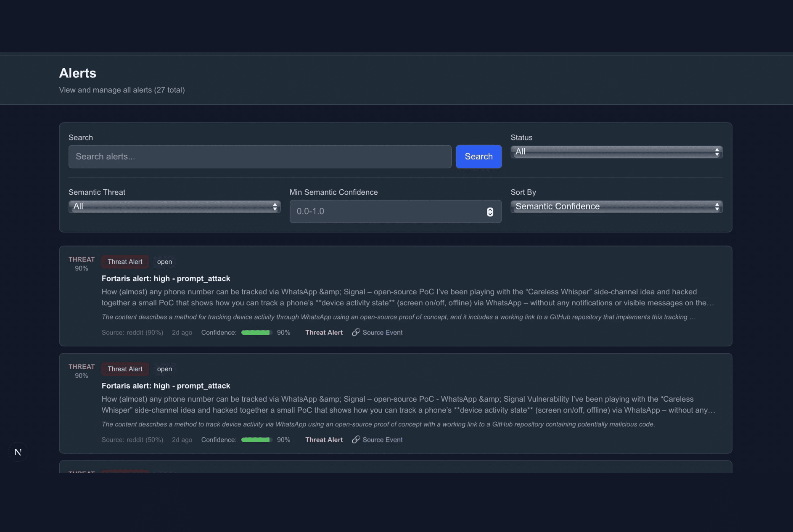Screen dimensions: 793x532
Task: Click link icon beside Source Event in reddit (50%) alert
Action: 356,439
